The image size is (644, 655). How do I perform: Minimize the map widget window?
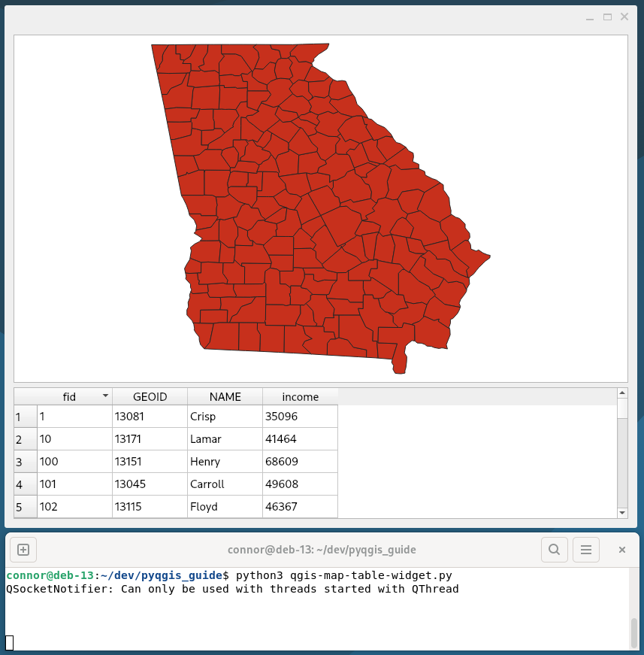pyautogui.click(x=591, y=17)
